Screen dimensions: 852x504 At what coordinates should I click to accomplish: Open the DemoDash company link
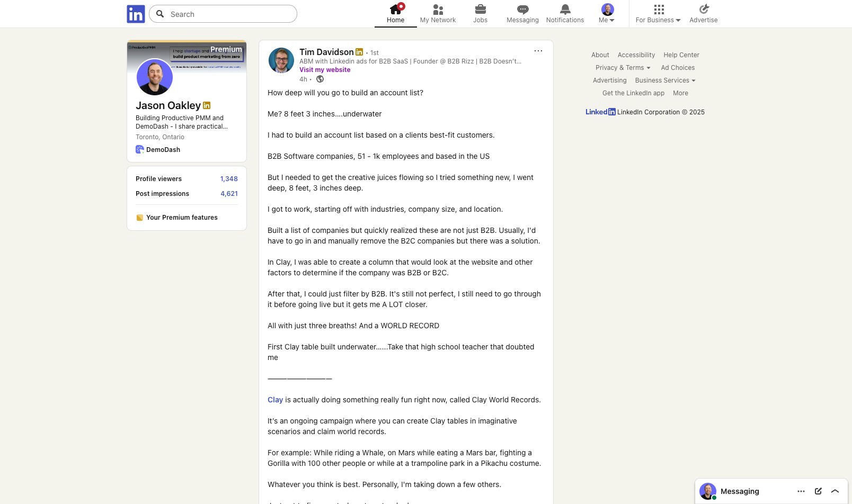point(163,150)
